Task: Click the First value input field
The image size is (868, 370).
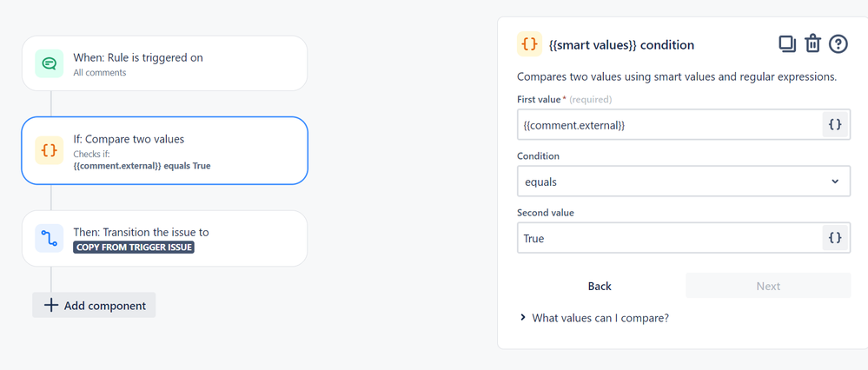Action: click(x=669, y=125)
